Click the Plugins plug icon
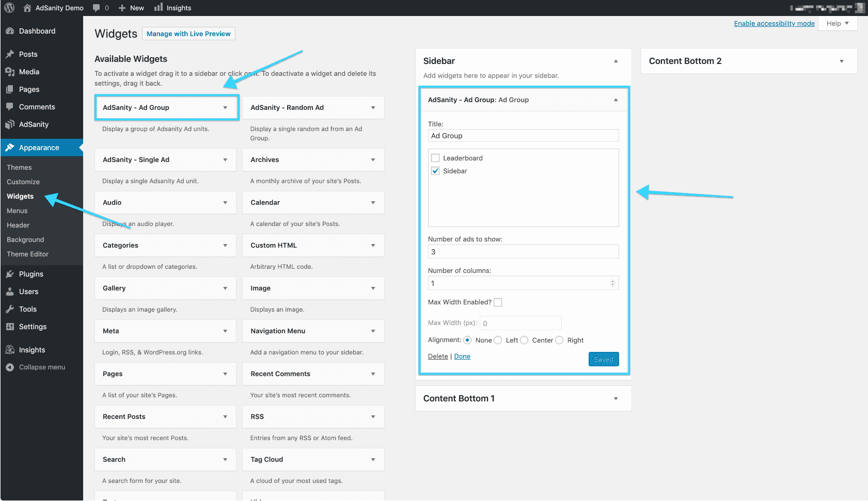 pos(10,274)
